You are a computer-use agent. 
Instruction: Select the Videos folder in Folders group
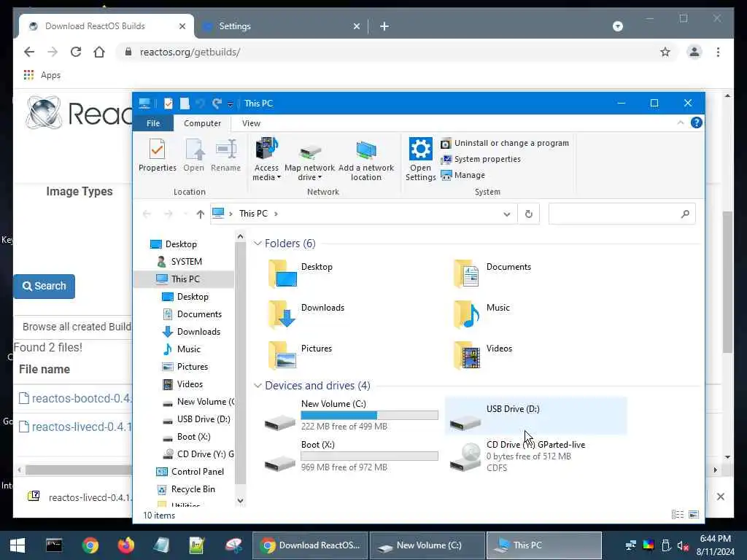click(483, 355)
